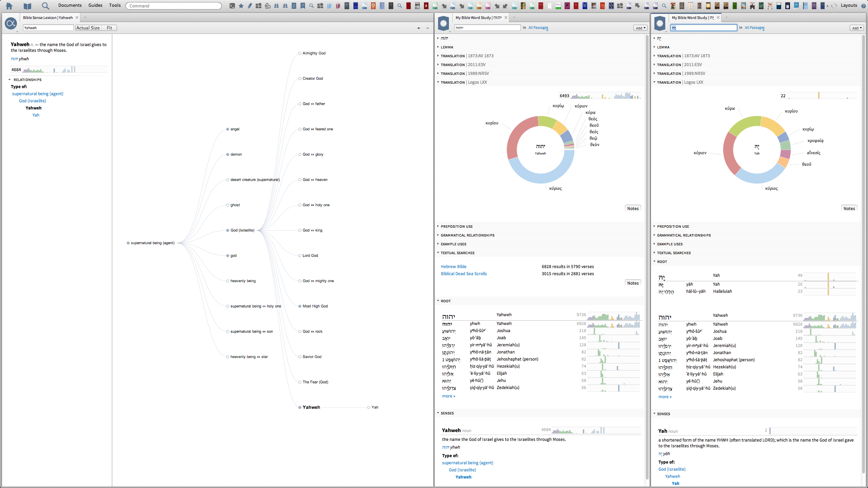The height and width of the screenshot is (488, 868).
Task: Open the Layouts help question icon
Action: click(x=864, y=6)
